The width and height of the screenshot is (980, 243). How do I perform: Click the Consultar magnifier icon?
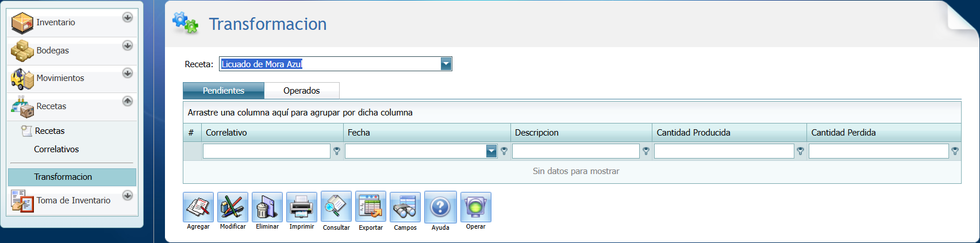[336, 207]
